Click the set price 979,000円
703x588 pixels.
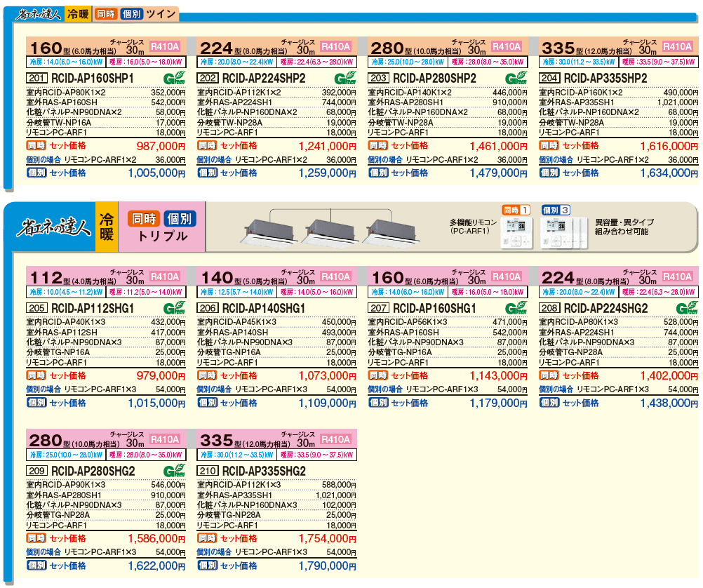[x=161, y=376]
